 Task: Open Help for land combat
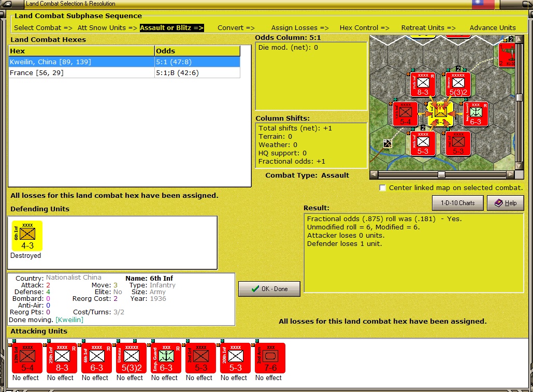[x=506, y=203]
